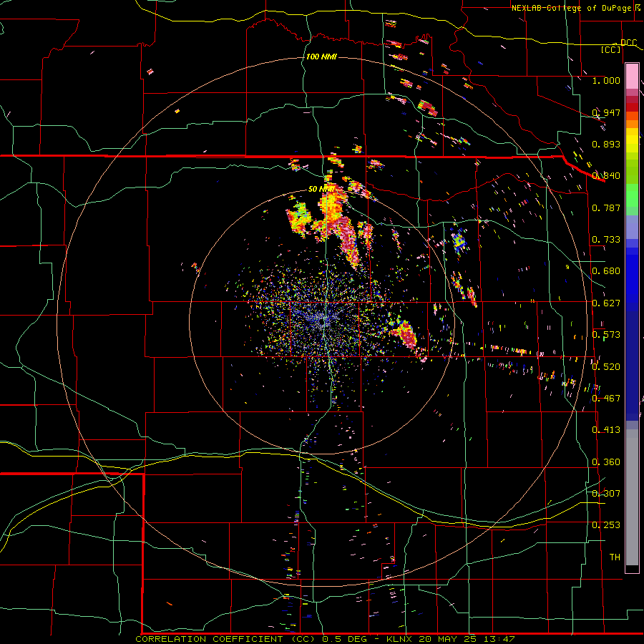644x644 pixels.
Task: Click the 0.307 scale value
Action: [606, 494]
